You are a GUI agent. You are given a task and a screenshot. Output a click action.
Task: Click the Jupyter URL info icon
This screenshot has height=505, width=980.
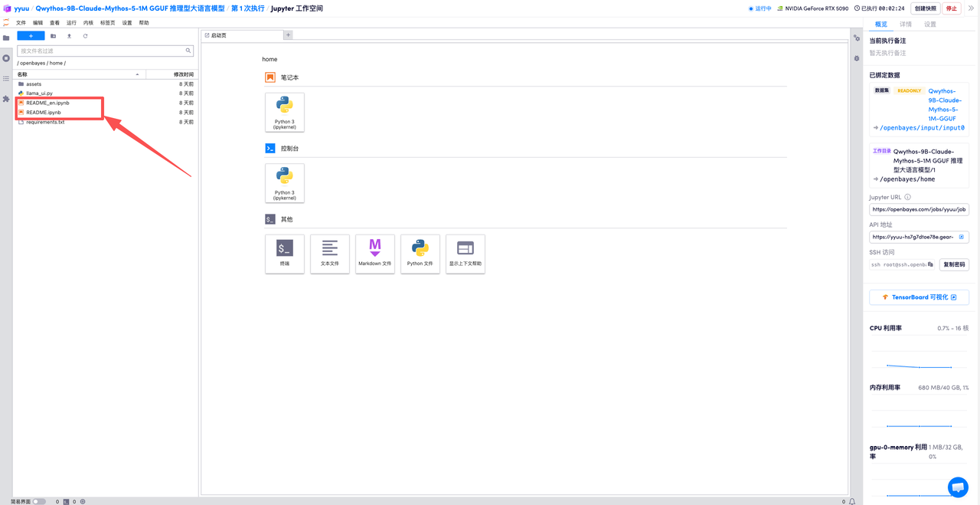pos(908,197)
